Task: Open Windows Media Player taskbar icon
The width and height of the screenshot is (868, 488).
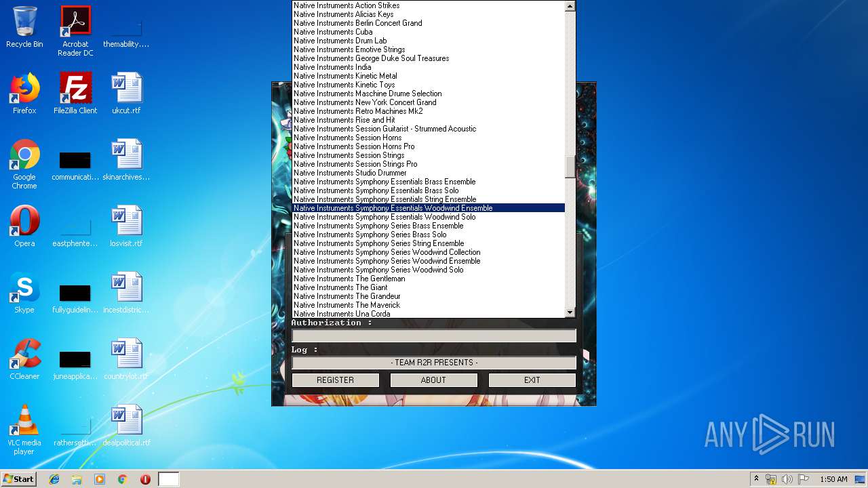Action: pos(100,479)
